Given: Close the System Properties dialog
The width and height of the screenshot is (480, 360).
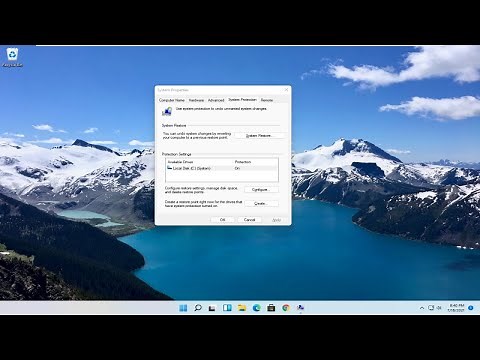Looking at the screenshot, I should [x=286, y=90].
